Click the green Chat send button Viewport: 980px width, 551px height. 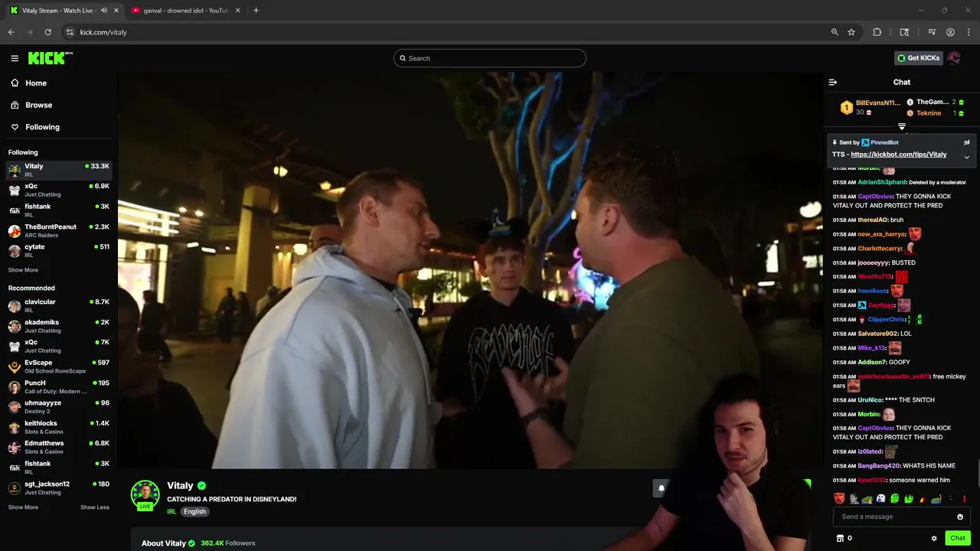[x=958, y=538]
